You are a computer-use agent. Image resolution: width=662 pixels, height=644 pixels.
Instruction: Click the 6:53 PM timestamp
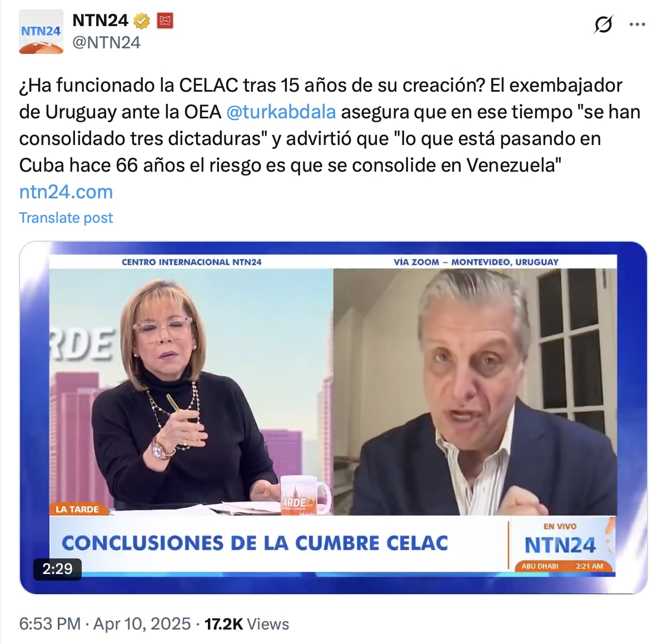(50, 624)
